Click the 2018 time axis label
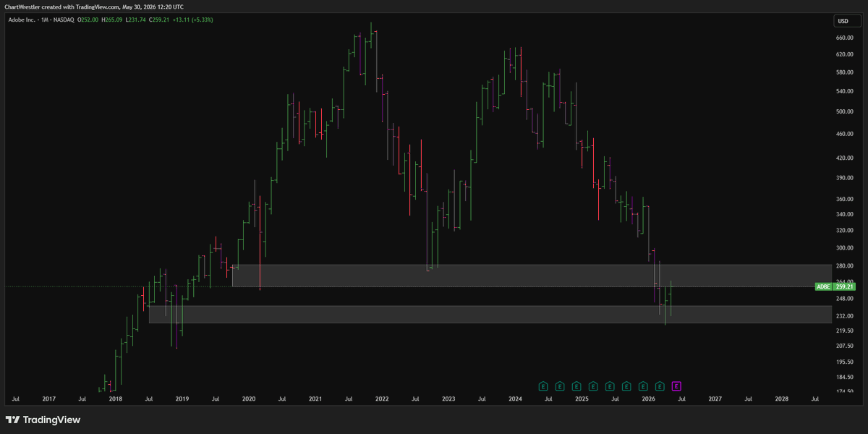This screenshot has width=868, height=434. [115, 399]
